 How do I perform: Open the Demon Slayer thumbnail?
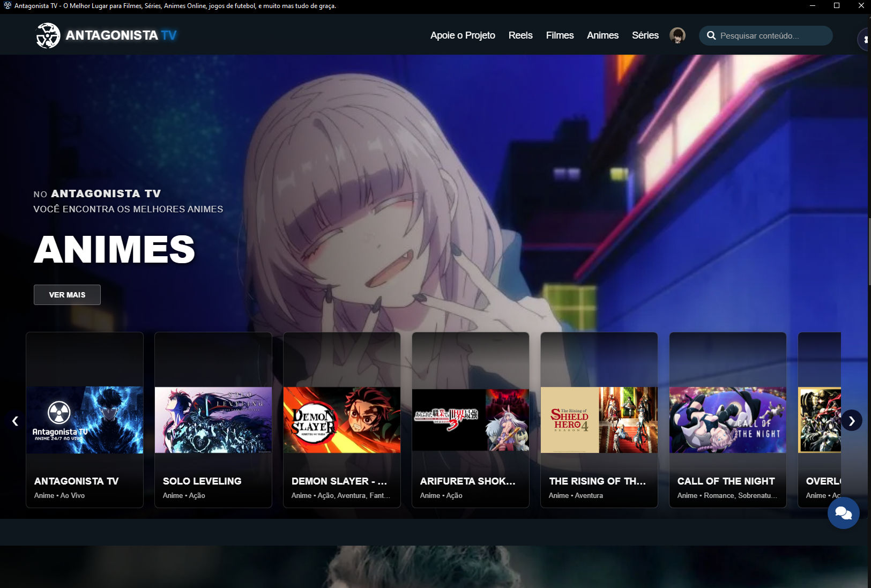click(342, 420)
